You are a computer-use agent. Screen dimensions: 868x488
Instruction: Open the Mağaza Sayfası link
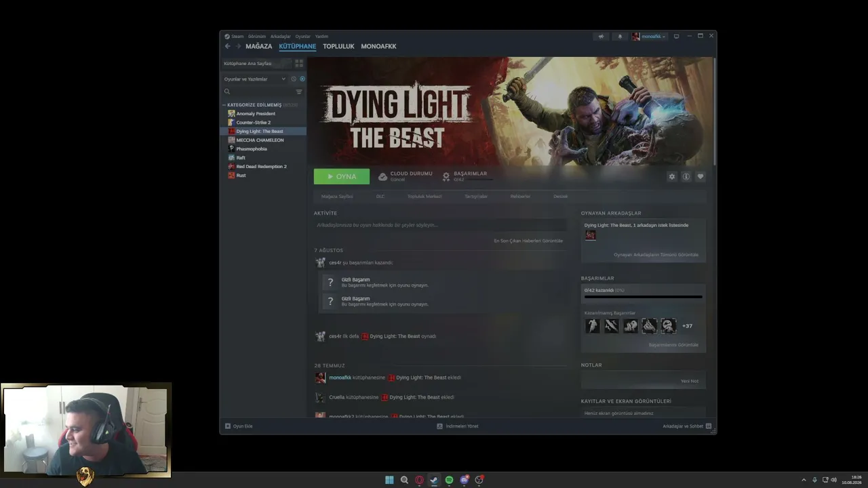coord(337,197)
